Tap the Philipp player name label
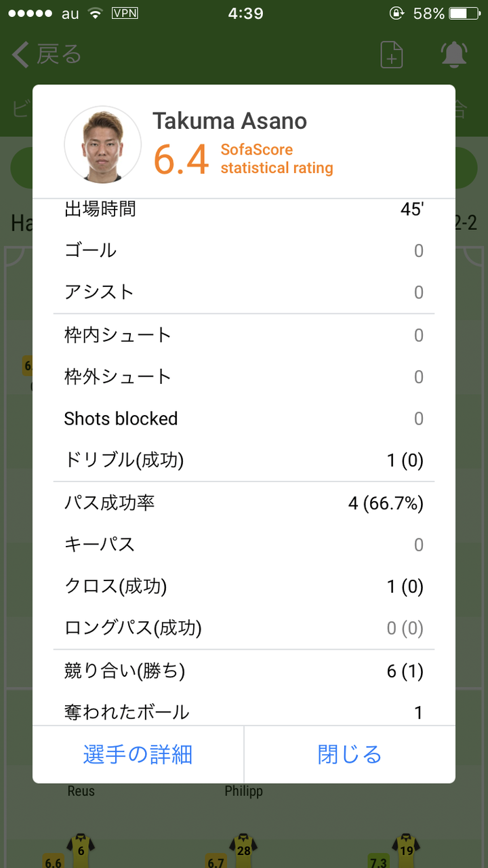 point(243,791)
